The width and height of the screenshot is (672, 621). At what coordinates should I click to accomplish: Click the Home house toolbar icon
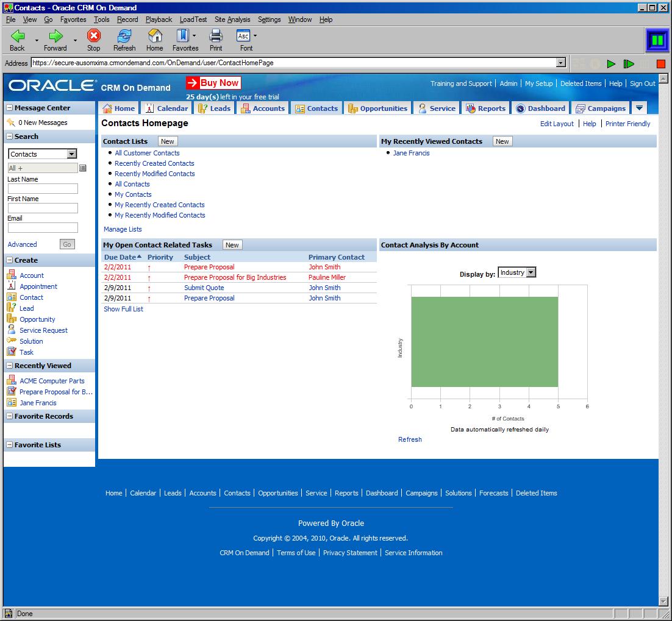[155, 35]
